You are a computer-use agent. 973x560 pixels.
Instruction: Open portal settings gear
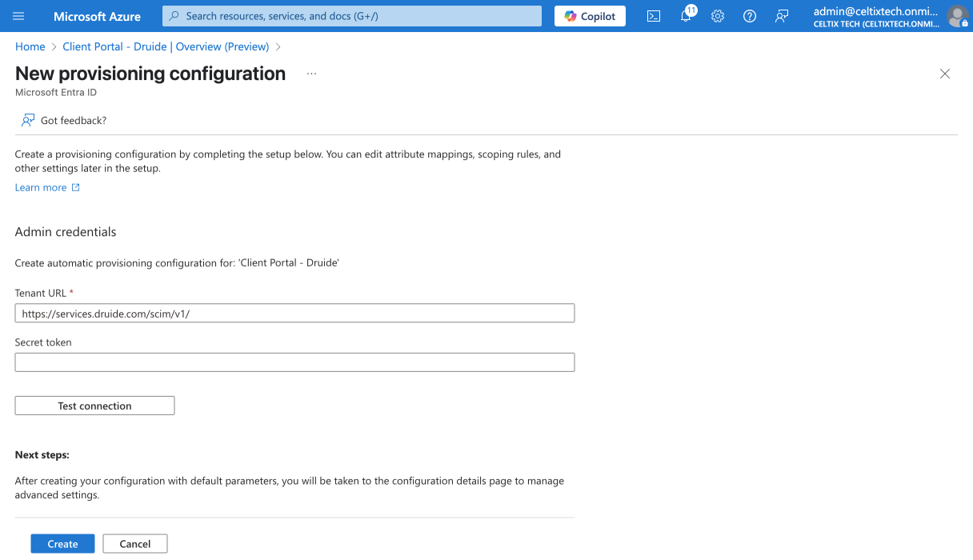coord(718,16)
